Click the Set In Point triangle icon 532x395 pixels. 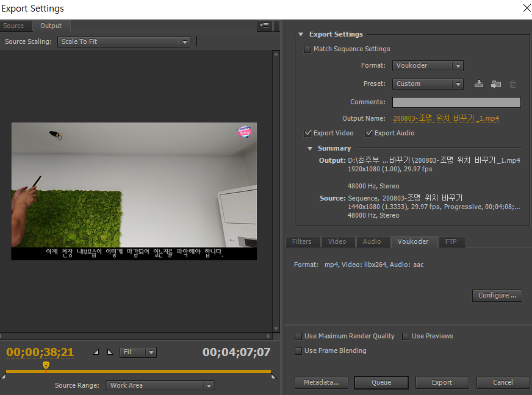[96, 352]
